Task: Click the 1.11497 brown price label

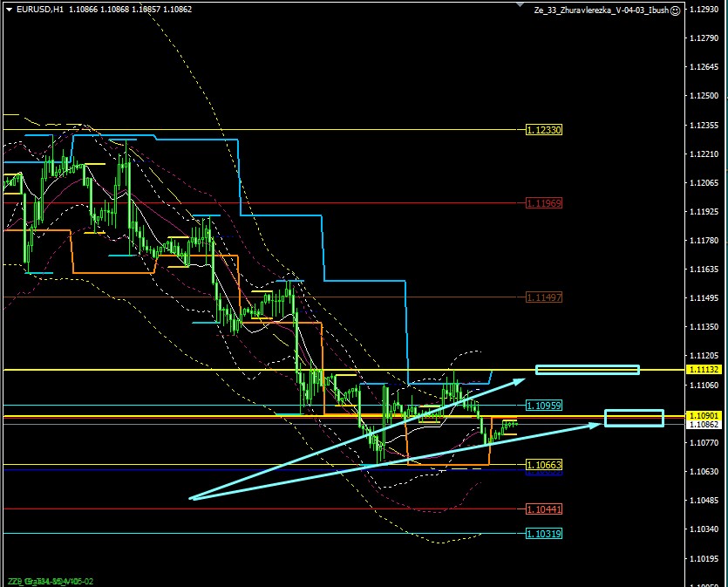Action: tap(544, 297)
